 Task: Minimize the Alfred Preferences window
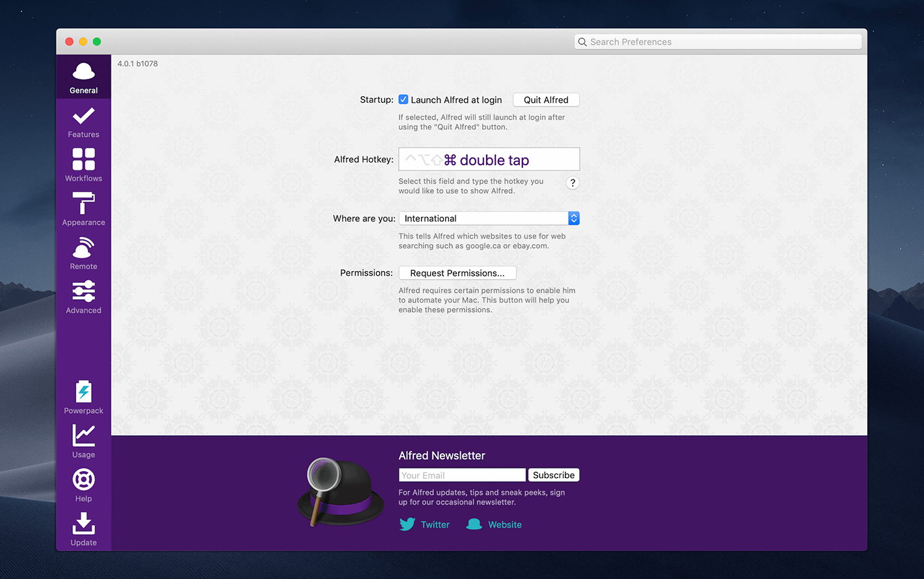83,42
